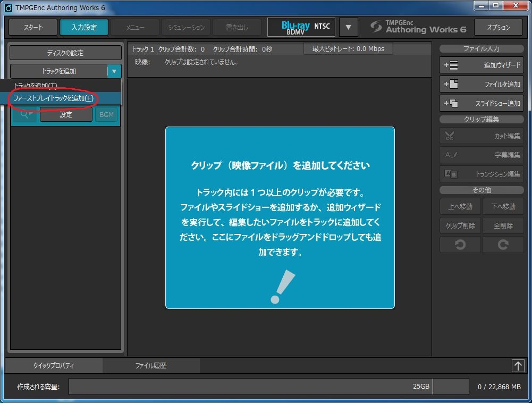Click the track 設定 button
The image size is (532, 403).
coord(66,114)
